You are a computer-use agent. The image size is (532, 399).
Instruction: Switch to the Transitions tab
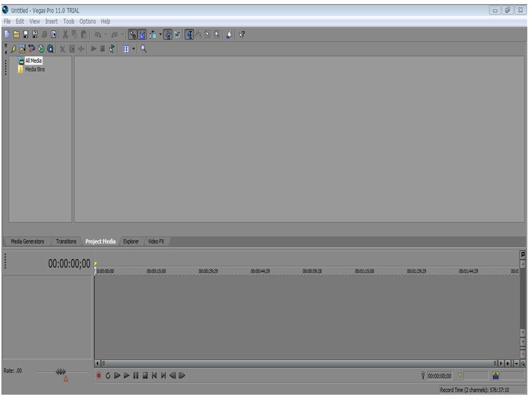(x=66, y=242)
